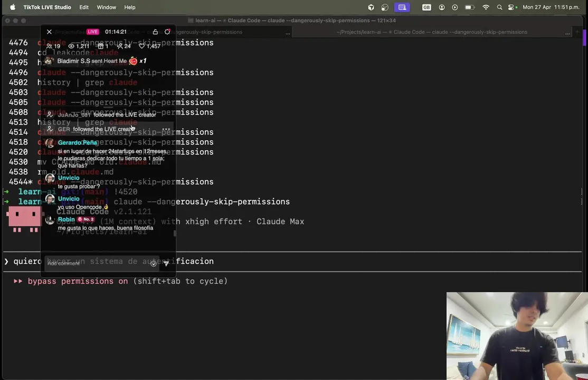Open the Apple menu

click(x=12, y=7)
